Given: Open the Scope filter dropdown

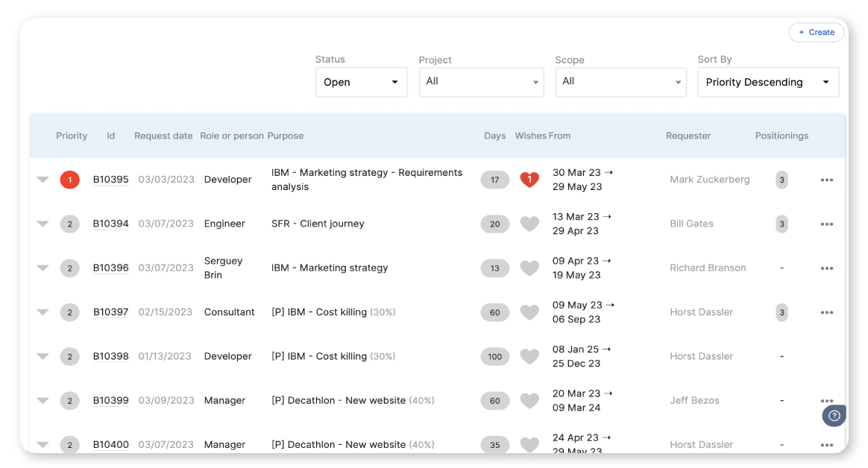Looking at the screenshot, I should 620,82.
